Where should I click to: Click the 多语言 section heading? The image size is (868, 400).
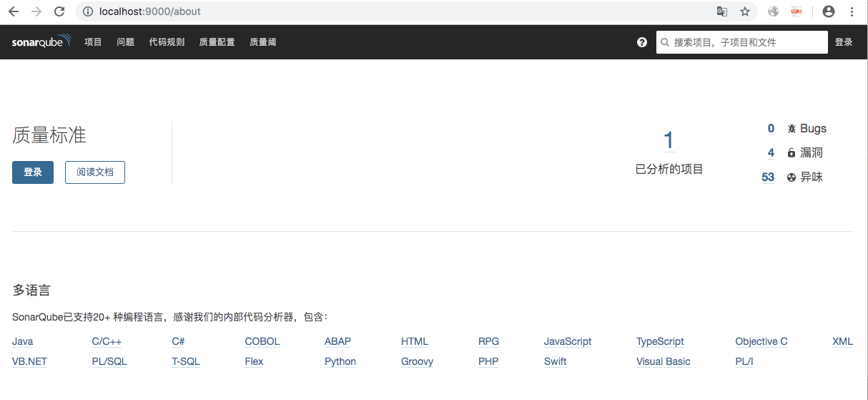tap(31, 291)
